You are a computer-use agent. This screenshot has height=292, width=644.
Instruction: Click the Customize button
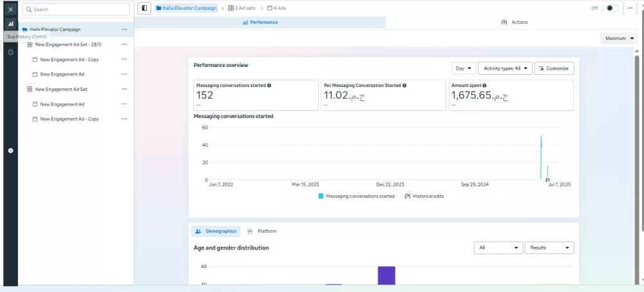click(554, 68)
